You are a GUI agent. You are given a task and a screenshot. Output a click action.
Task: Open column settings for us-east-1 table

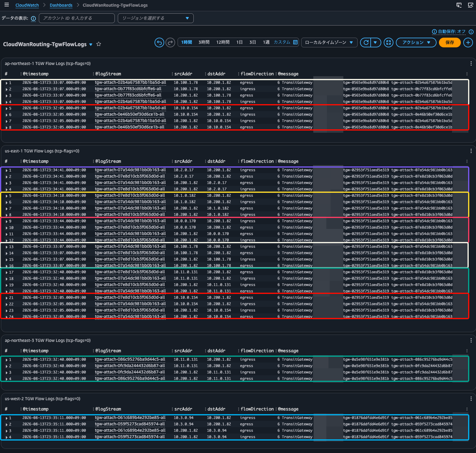coord(467,161)
